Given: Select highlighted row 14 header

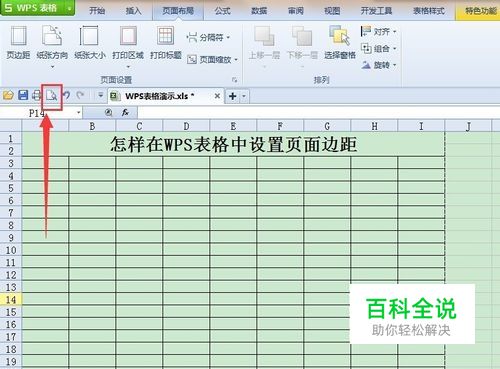Looking at the screenshot, I should [11, 299].
